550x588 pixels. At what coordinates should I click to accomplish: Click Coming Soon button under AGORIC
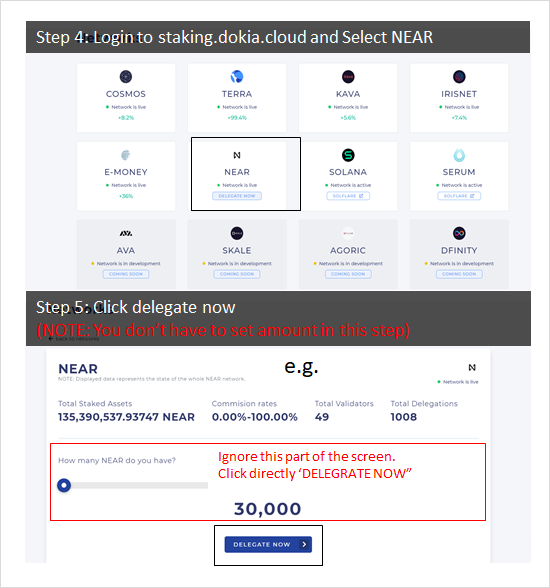[348, 274]
